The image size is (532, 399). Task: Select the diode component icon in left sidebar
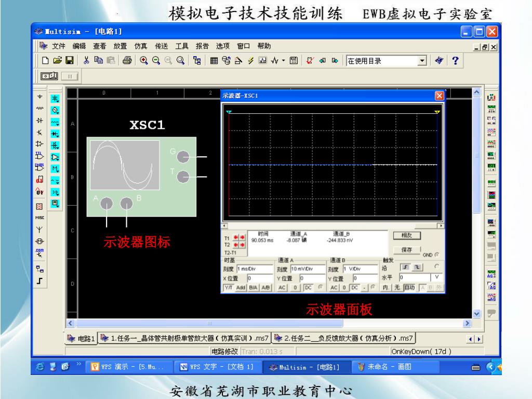tap(39, 121)
